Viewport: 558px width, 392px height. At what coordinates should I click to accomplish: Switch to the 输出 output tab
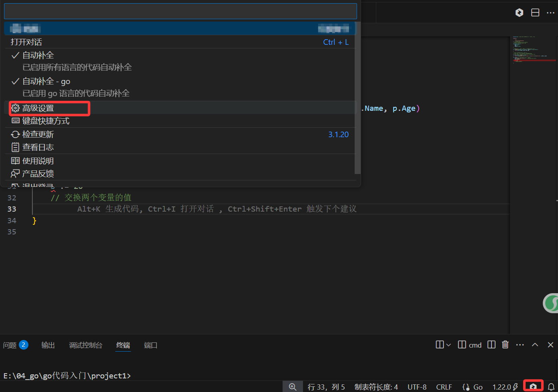tap(48, 345)
